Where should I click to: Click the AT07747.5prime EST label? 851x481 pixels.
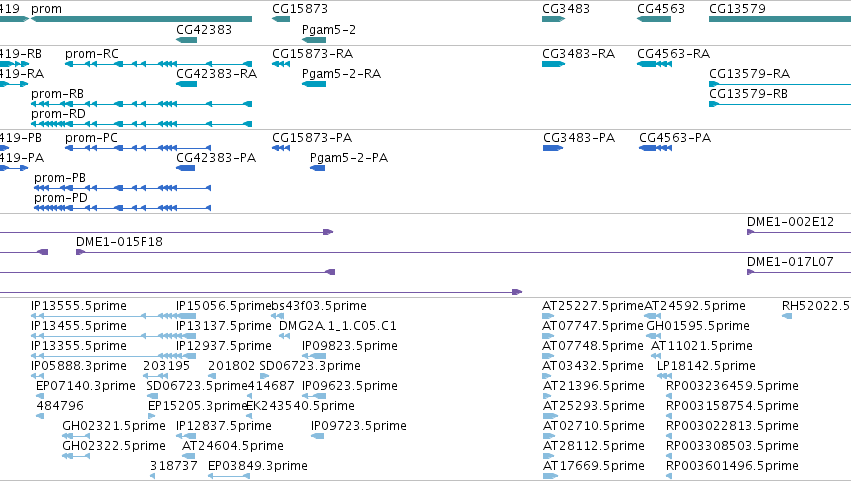tap(593, 326)
